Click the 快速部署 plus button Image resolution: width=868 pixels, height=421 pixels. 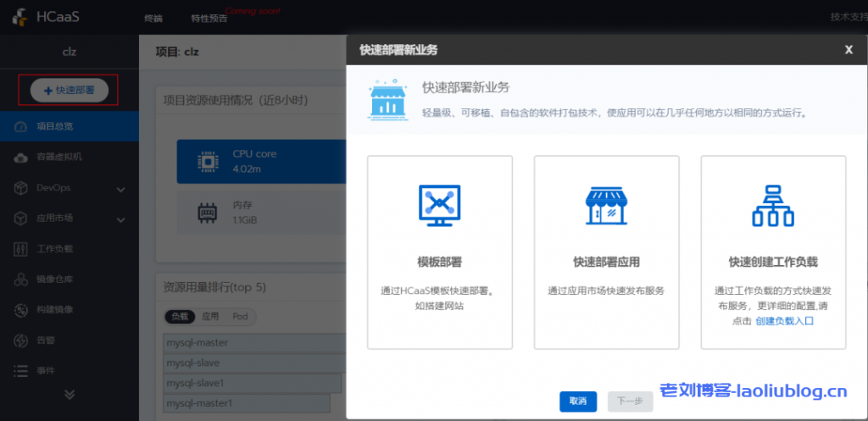69,90
